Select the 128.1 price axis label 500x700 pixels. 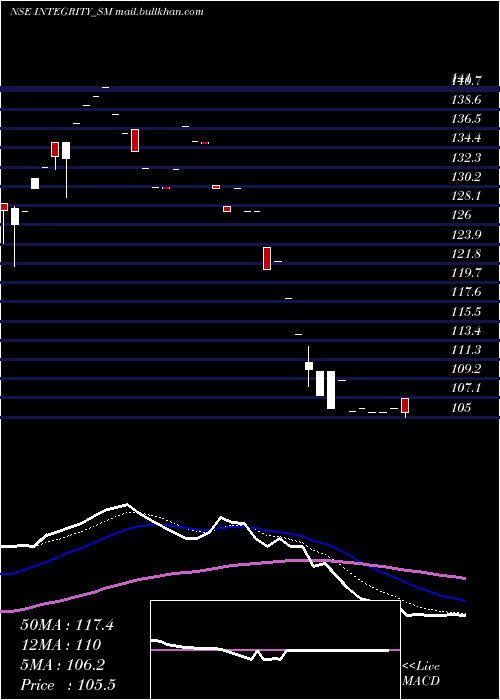click(466, 196)
